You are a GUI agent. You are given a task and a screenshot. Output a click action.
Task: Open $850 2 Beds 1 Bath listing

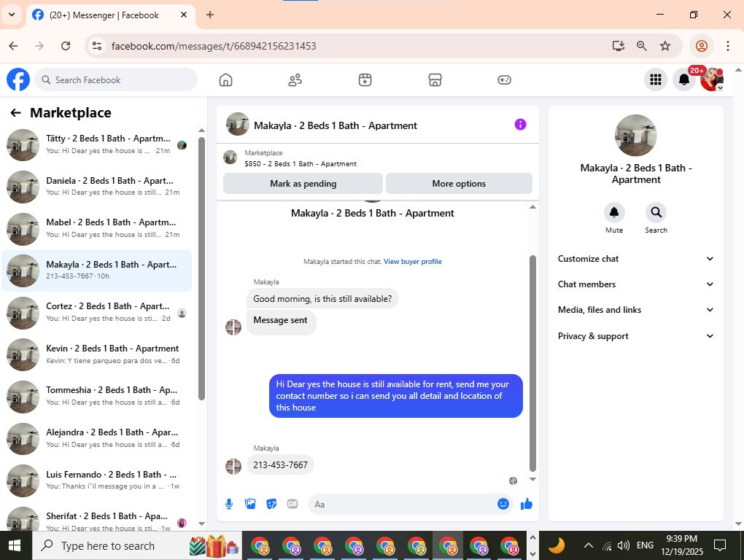click(301, 163)
